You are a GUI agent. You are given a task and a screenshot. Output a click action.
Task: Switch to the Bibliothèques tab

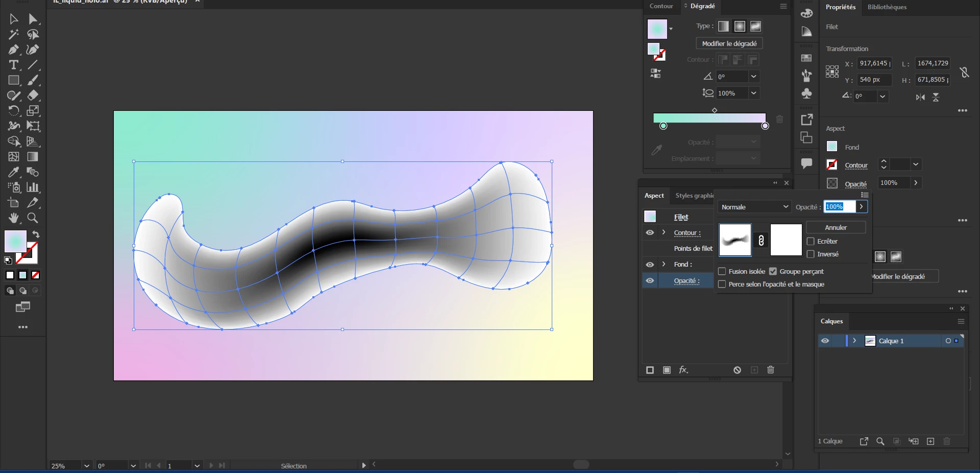click(887, 7)
